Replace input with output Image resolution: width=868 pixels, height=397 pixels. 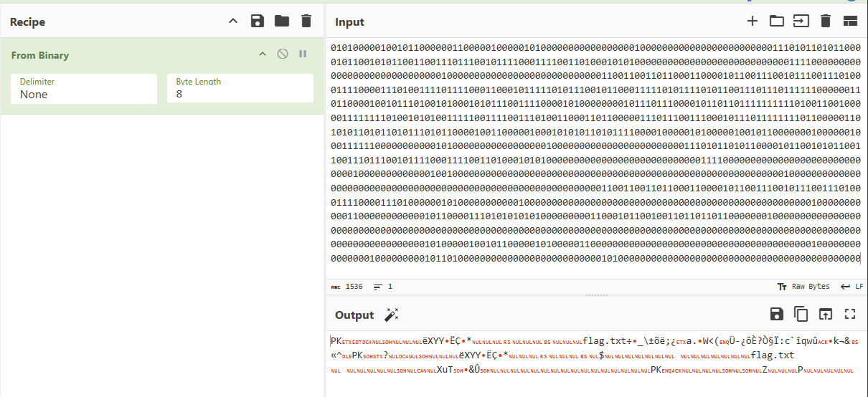pos(826,314)
